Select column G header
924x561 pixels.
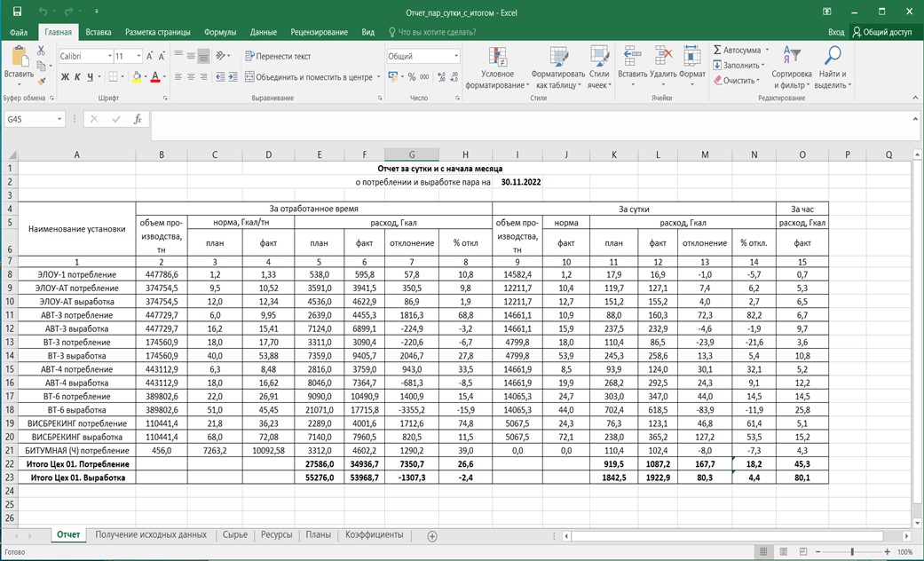[x=411, y=155]
